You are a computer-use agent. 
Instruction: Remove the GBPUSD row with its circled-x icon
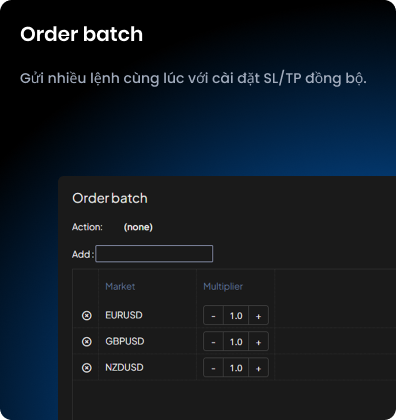(87, 342)
